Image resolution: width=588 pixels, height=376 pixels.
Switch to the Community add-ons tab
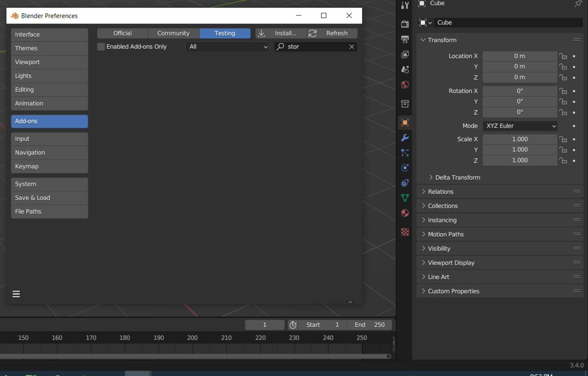pos(174,33)
